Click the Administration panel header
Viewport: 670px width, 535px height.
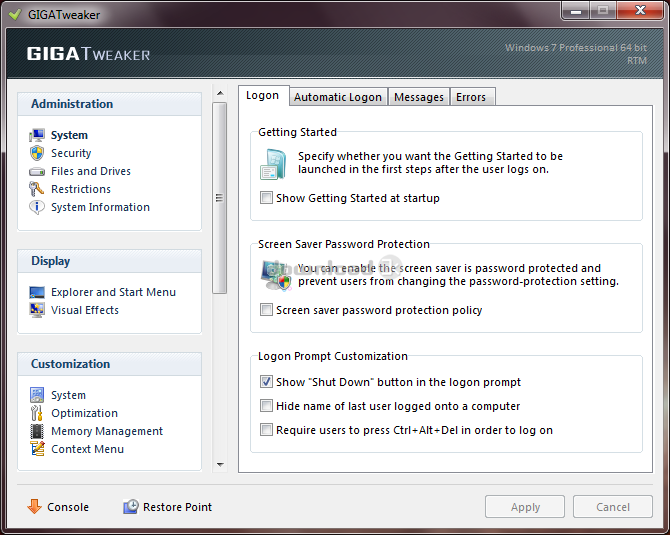coord(109,104)
